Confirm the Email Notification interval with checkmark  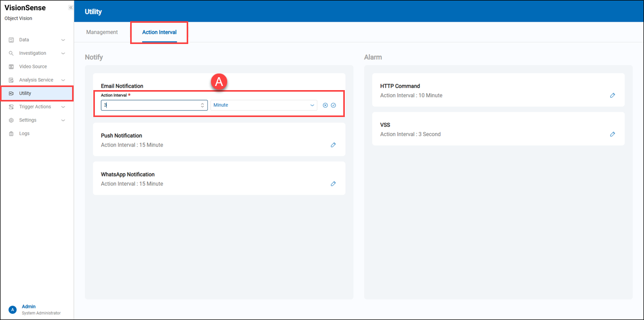[x=333, y=105]
